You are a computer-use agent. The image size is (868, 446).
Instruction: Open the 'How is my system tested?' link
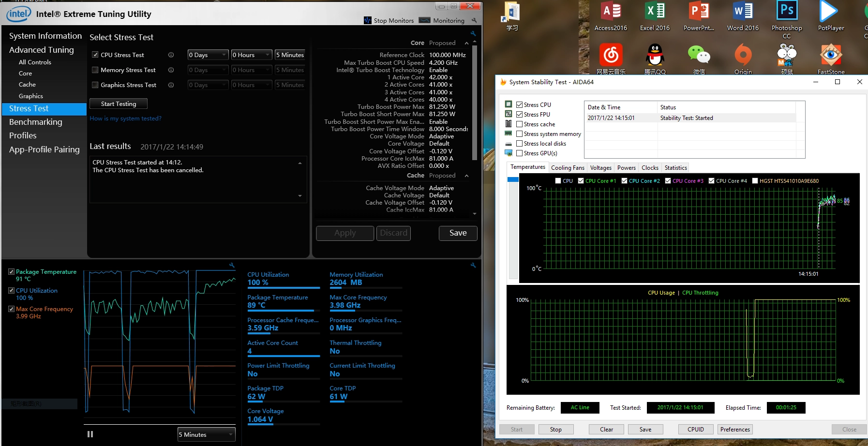pyautogui.click(x=125, y=119)
